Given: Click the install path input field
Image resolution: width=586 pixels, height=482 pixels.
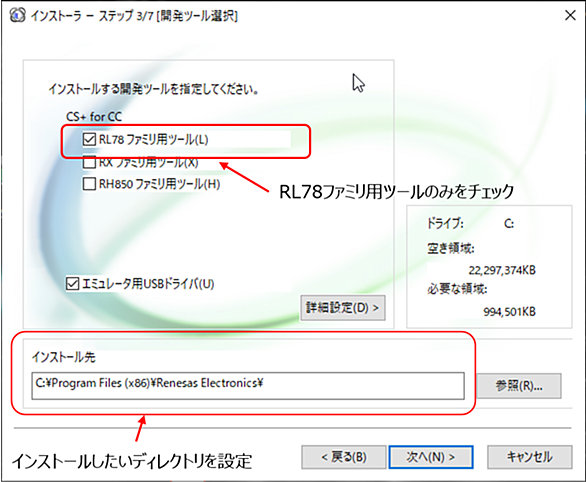Looking at the screenshot, I should click(x=248, y=386).
